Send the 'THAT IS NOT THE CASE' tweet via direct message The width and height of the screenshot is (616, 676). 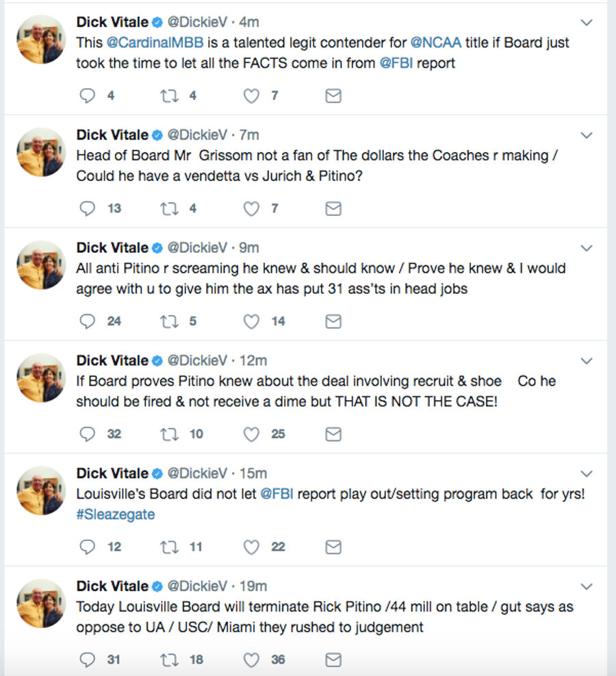click(333, 434)
